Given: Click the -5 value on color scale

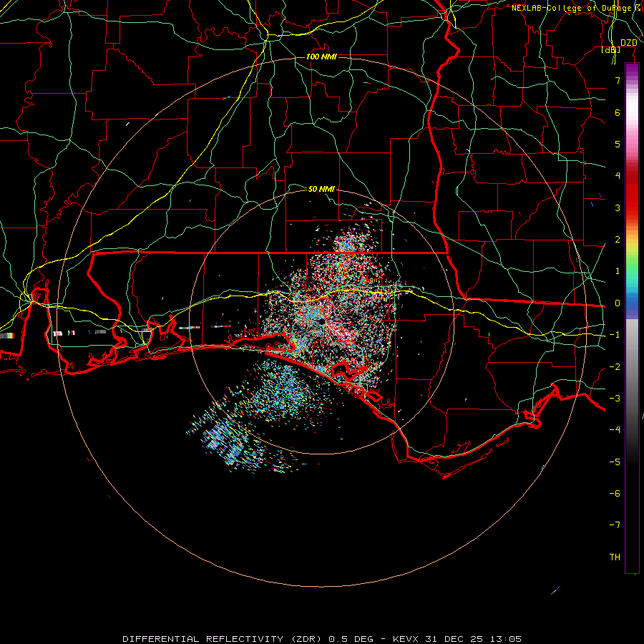Looking at the screenshot, I should pyautogui.click(x=615, y=462).
